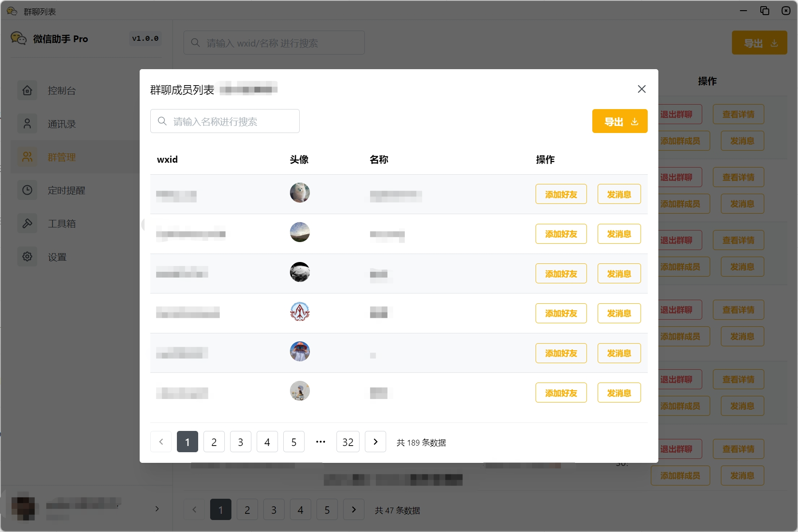Select the 群管理 group management icon
Viewport: 798px width, 532px height.
[27, 157]
